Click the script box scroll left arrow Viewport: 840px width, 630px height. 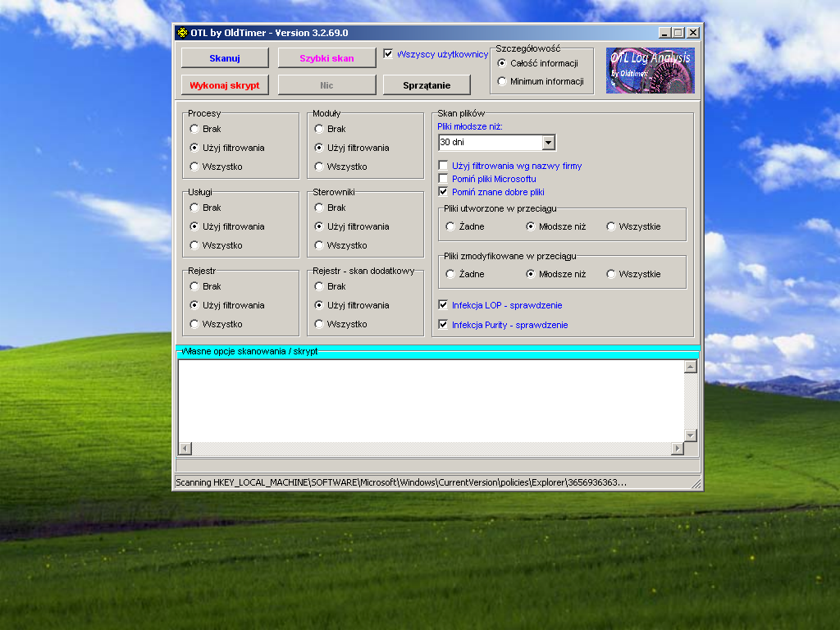point(185,449)
